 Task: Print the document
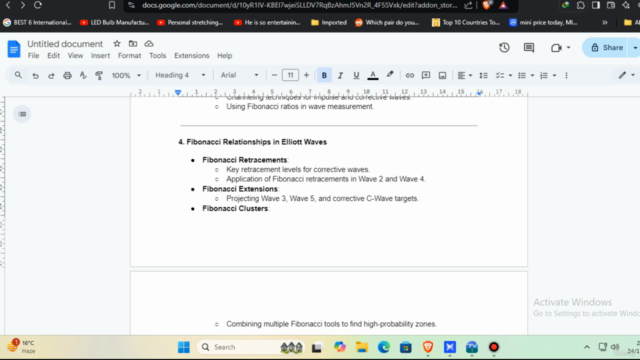(x=67, y=76)
